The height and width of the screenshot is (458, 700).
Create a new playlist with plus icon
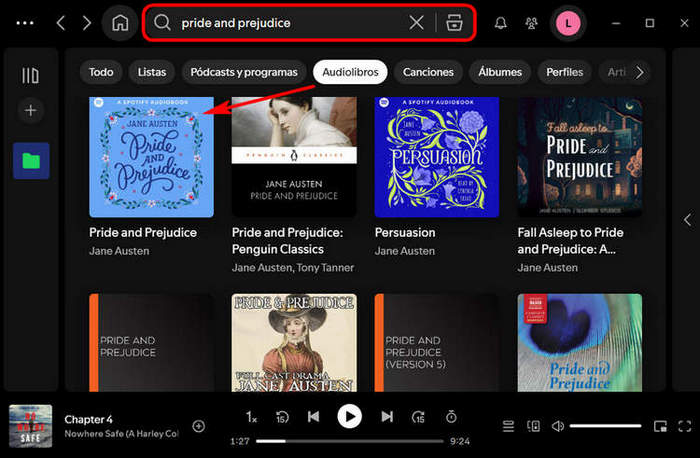coord(30,110)
